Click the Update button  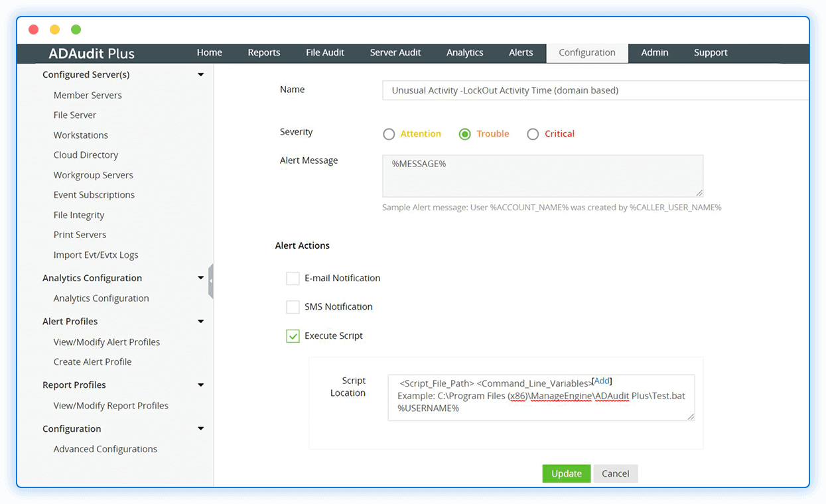coord(567,473)
